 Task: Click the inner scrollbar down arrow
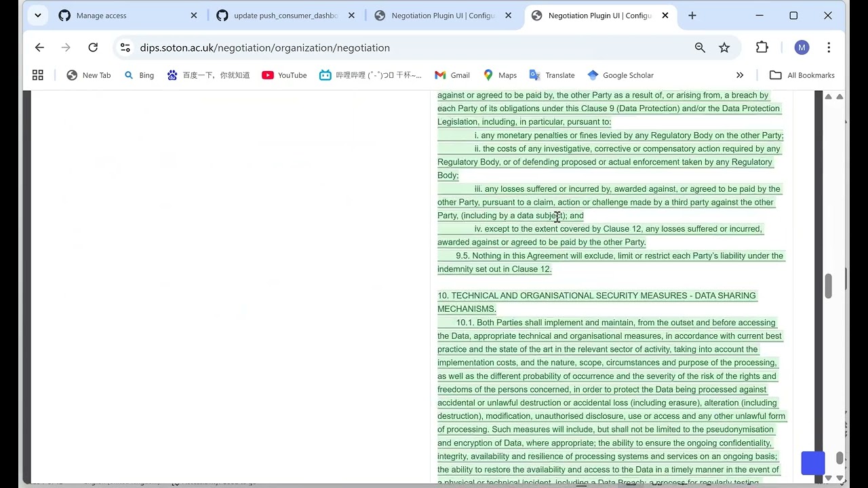(x=828, y=478)
